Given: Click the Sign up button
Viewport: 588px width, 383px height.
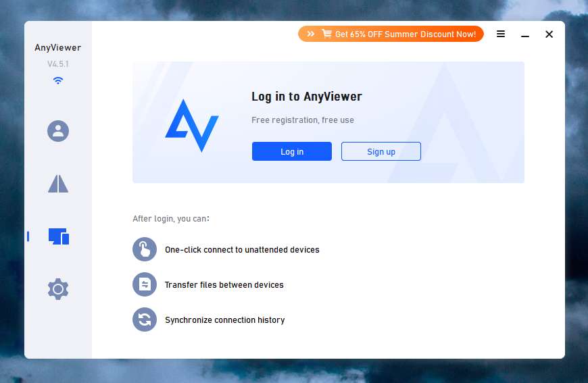Looking at the screenshot, I should tap(381, 151).
